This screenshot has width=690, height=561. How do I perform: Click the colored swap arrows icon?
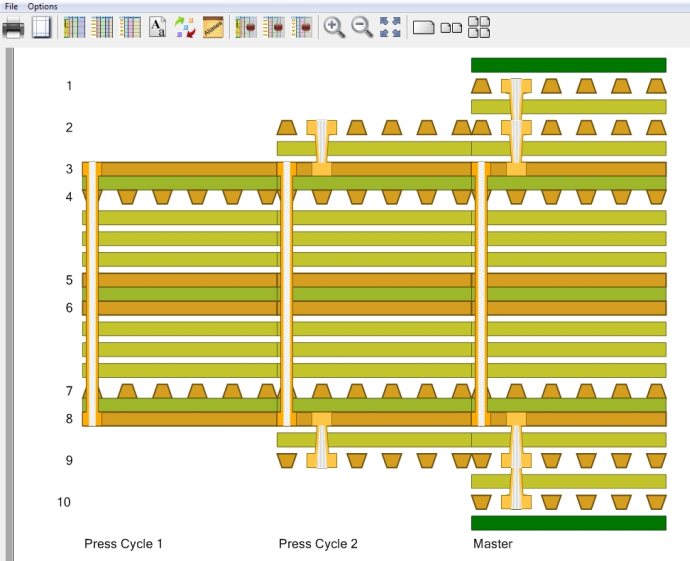coord(185,28)
